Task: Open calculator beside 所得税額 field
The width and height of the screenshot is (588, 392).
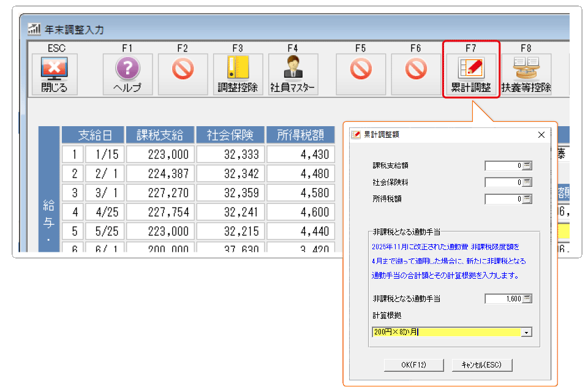Action: [527, 199]
